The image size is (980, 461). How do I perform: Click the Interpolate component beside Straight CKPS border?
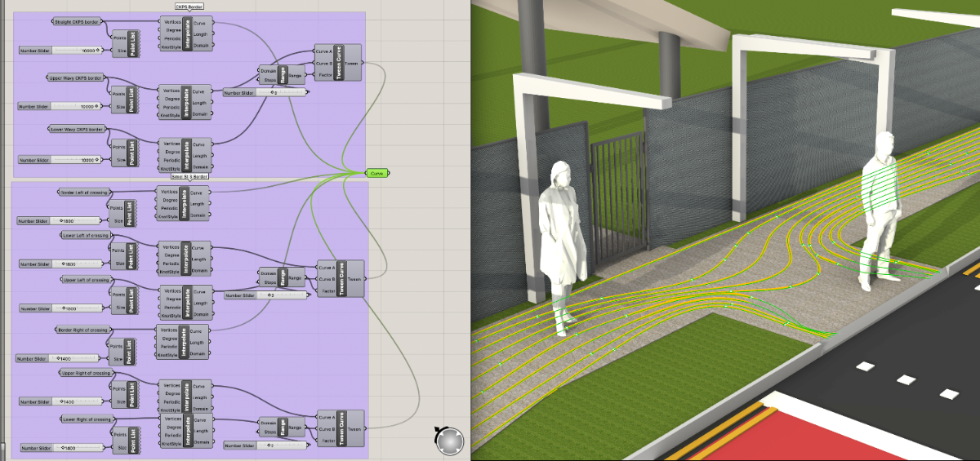click(x=187, y=34)
